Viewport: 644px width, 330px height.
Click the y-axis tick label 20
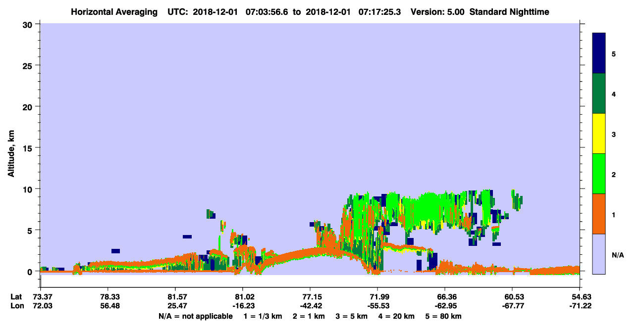(x=29, y=106)
